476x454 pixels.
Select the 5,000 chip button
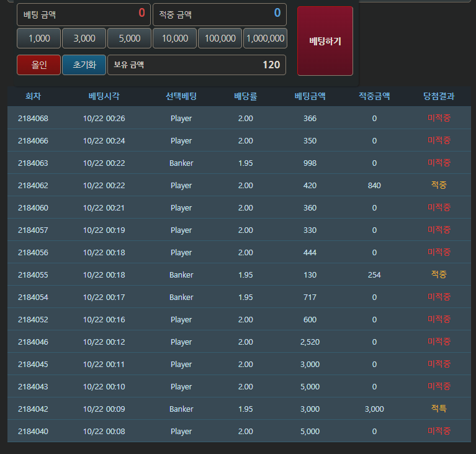tap(129, 39)
